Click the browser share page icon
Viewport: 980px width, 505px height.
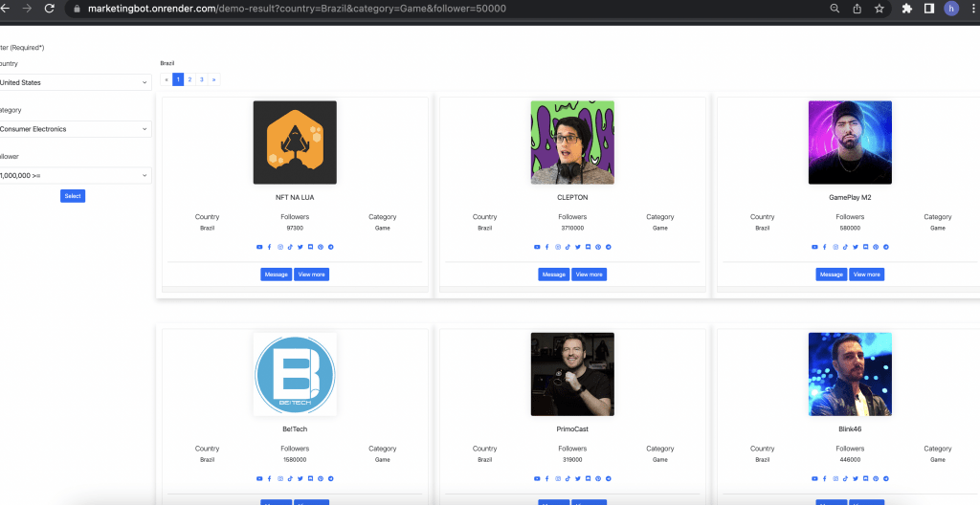pos(857,9)
